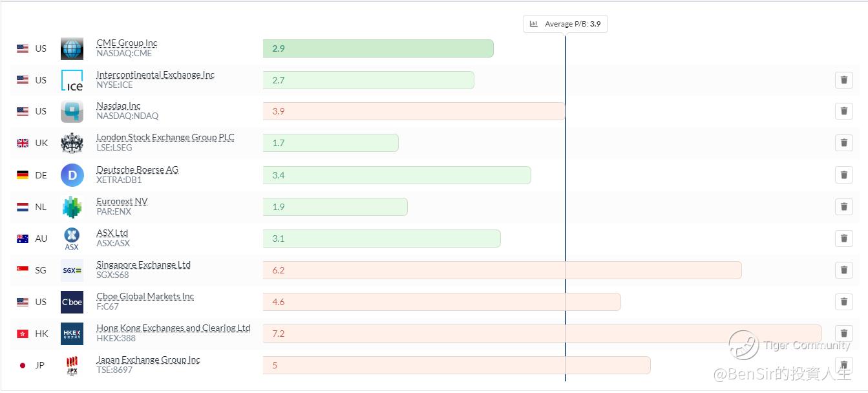This screenshot has width=868, height=393.
Task: Open the Japan Exchange Group Inc page
Action: click(148, 360)
